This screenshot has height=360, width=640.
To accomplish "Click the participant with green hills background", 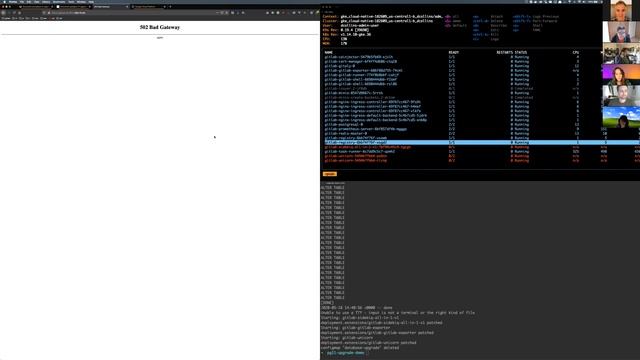I will click(x=621, y=117).
